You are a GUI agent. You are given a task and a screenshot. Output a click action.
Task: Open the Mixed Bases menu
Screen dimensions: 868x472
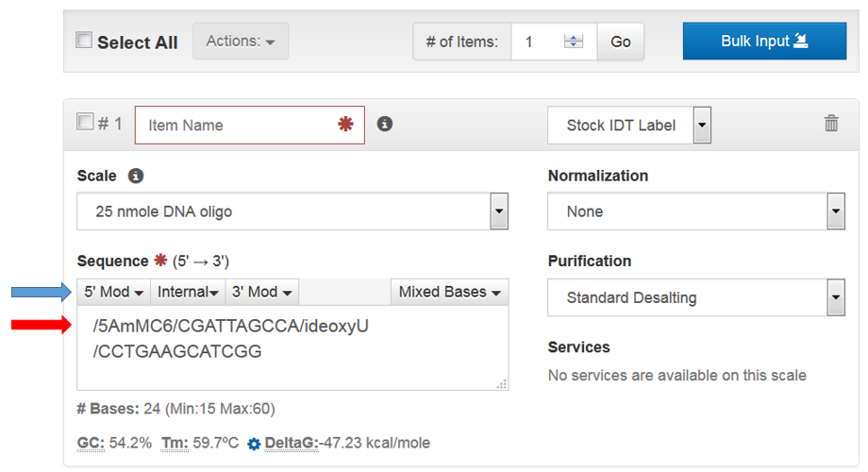(x=449, y=292)
